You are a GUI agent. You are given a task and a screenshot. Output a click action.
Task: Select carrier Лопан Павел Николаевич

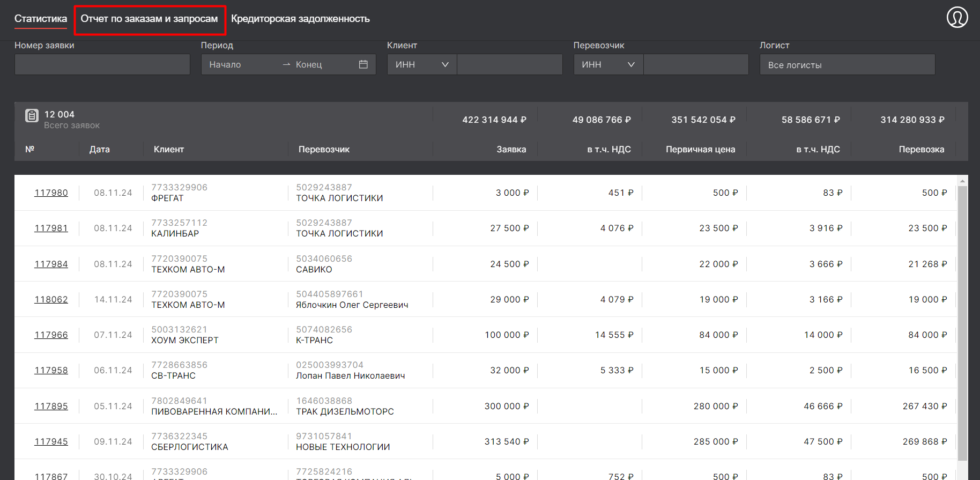tap(351, 375)
